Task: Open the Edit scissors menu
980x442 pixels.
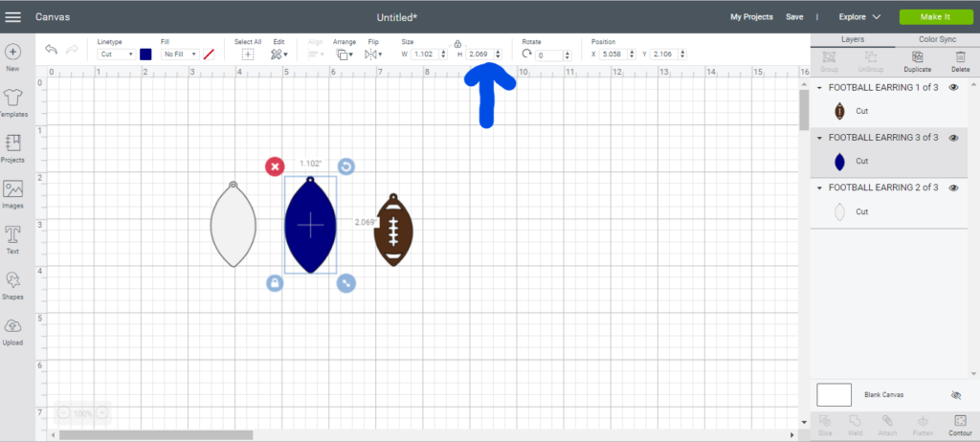Action: [x=279, y=55]
